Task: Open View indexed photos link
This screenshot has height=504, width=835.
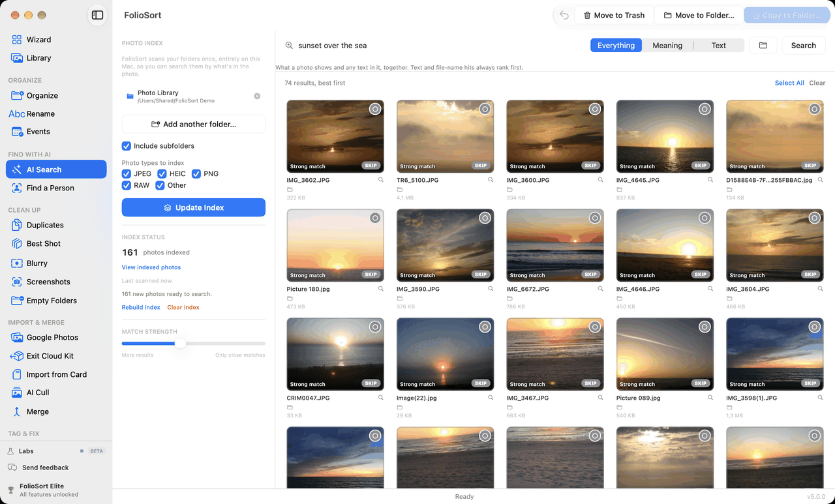Action: (151, 267)
